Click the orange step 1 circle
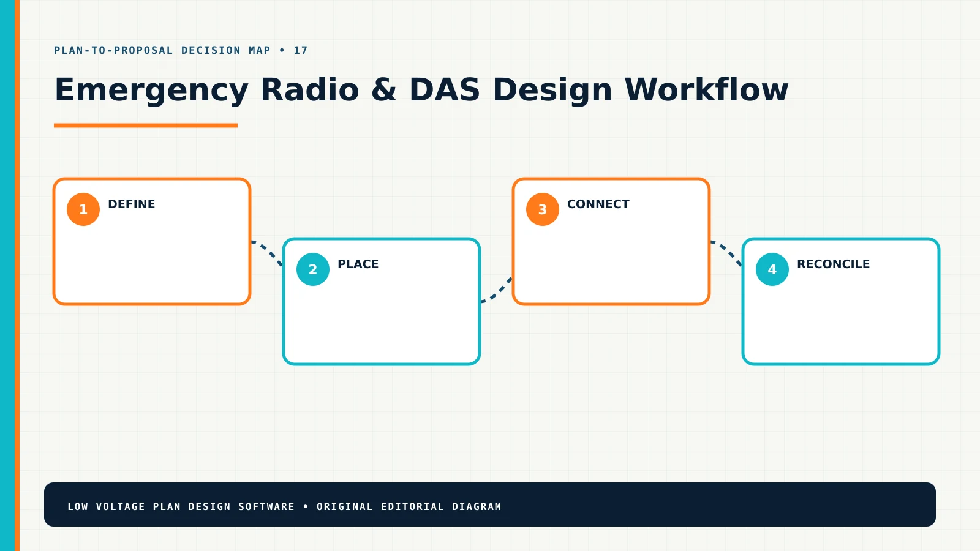Viewport: 980px width, 551px height. 83,209
